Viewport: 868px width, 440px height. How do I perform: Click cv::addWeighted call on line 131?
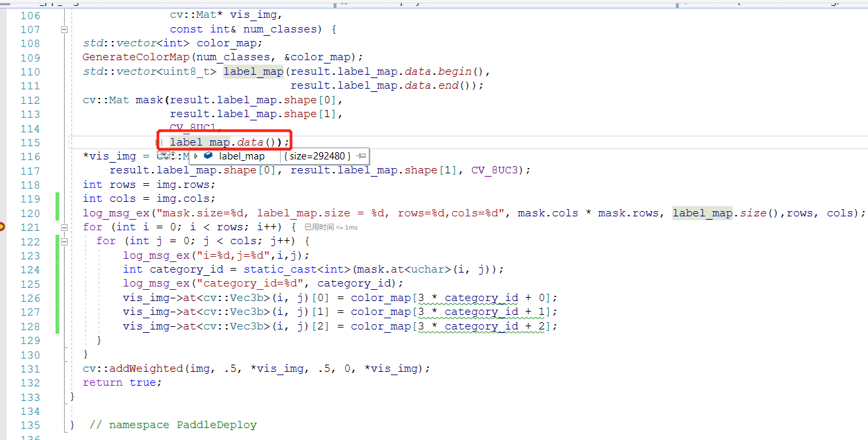pos(132,369)
